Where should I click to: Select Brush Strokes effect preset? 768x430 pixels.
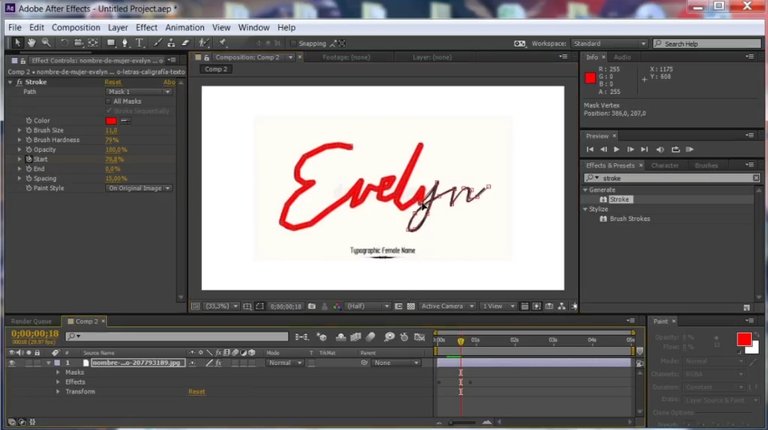pos(631,218)
